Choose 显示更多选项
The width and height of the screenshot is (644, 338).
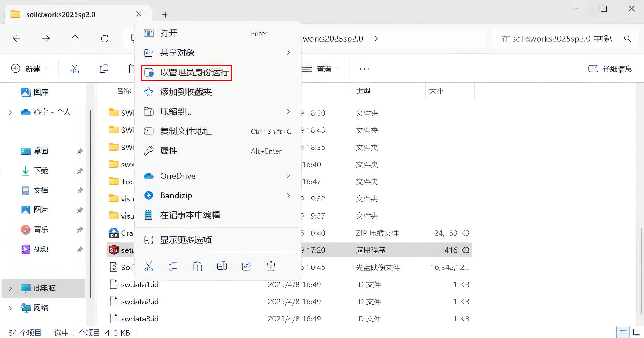point(218,240)
